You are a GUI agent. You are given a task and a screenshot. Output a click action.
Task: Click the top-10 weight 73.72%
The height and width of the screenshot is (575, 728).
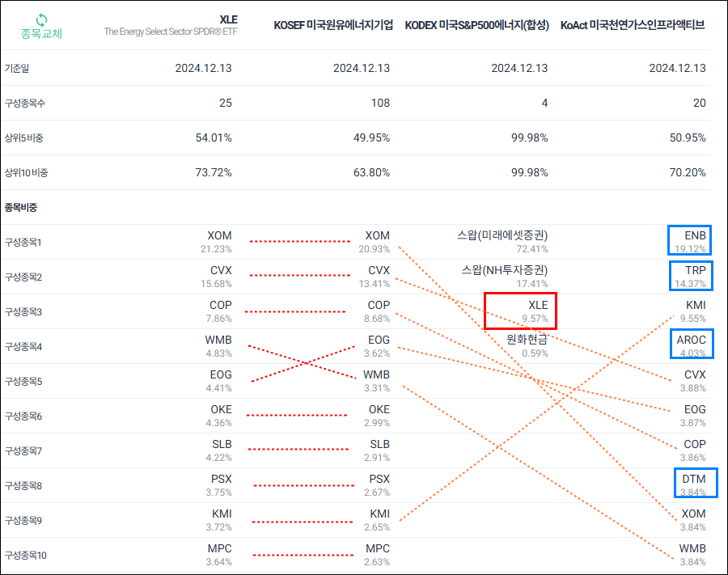click(x=214, y=172)
